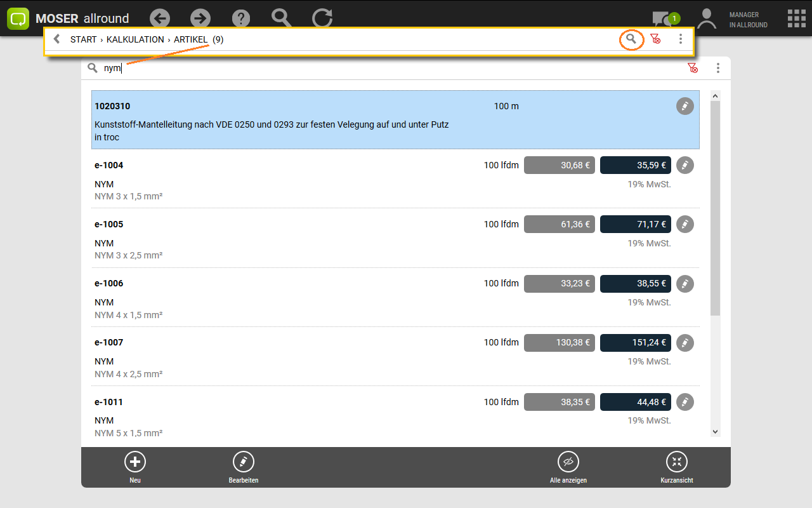Screen dimensions: 812x508
Task: Go back with top navigation arrow
Action: point(160,18)
